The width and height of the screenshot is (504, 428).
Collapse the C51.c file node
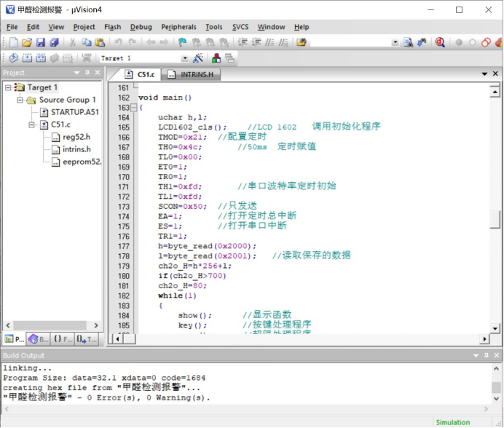[x=31, y=124]
